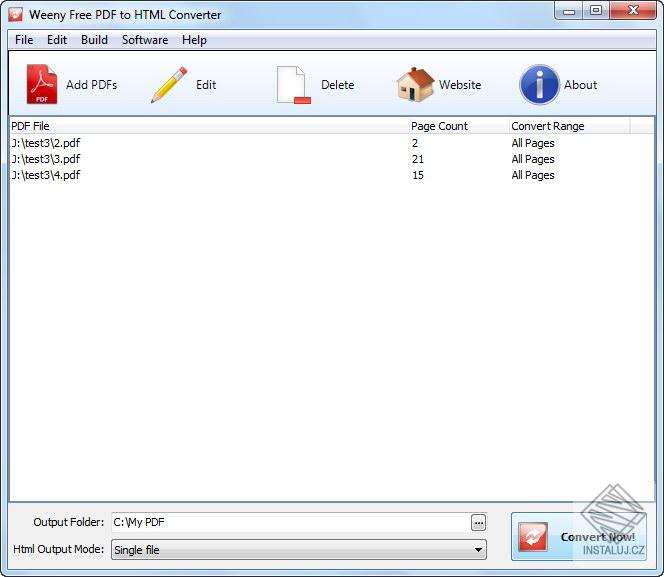The width and height of the screenshot is (664, 577).
Task: Expand the Html Output Mode dropdown arrow
Action: [x=478, y=549]
